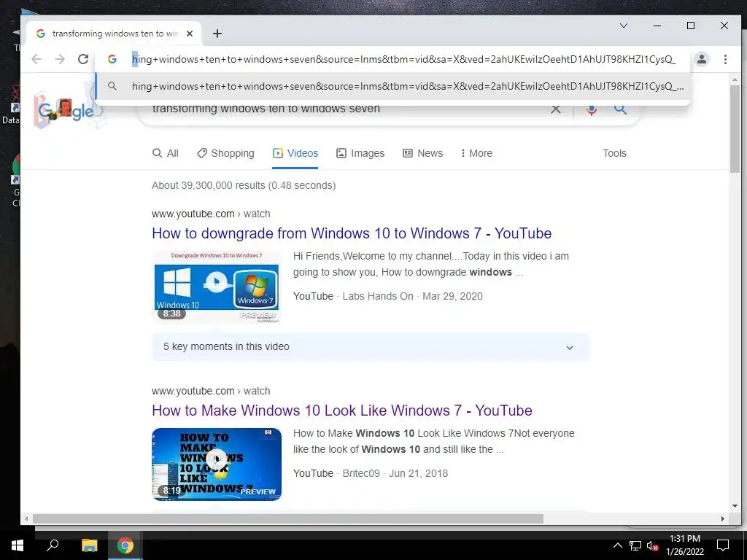Open File Explorer from the taskbar
The image size is (747, 560).
point(89,545)
